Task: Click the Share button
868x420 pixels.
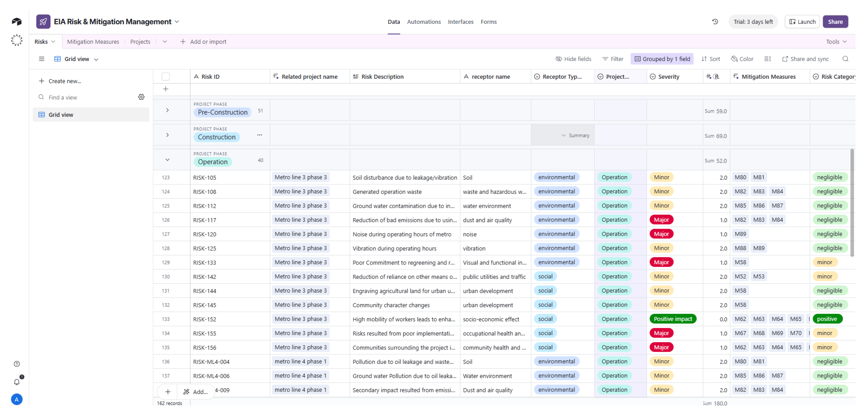Action: [835, 21]
